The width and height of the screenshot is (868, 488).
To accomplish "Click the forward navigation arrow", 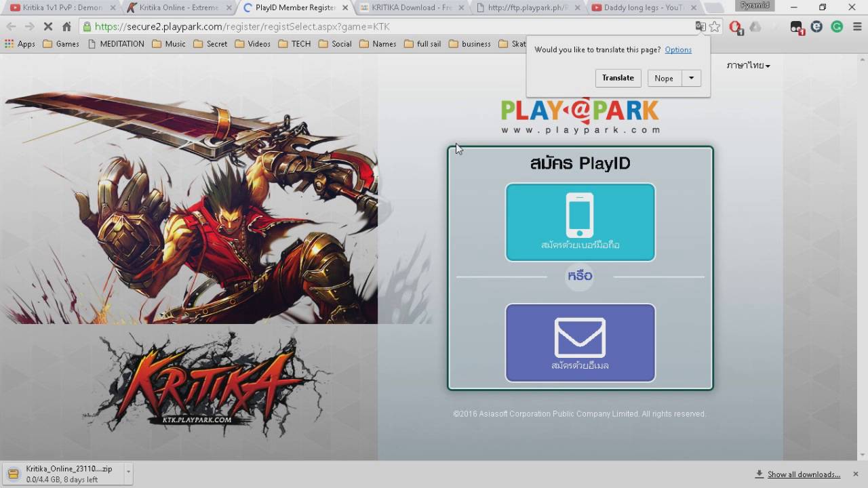I will pyautogui.click(x=29, y=26).
